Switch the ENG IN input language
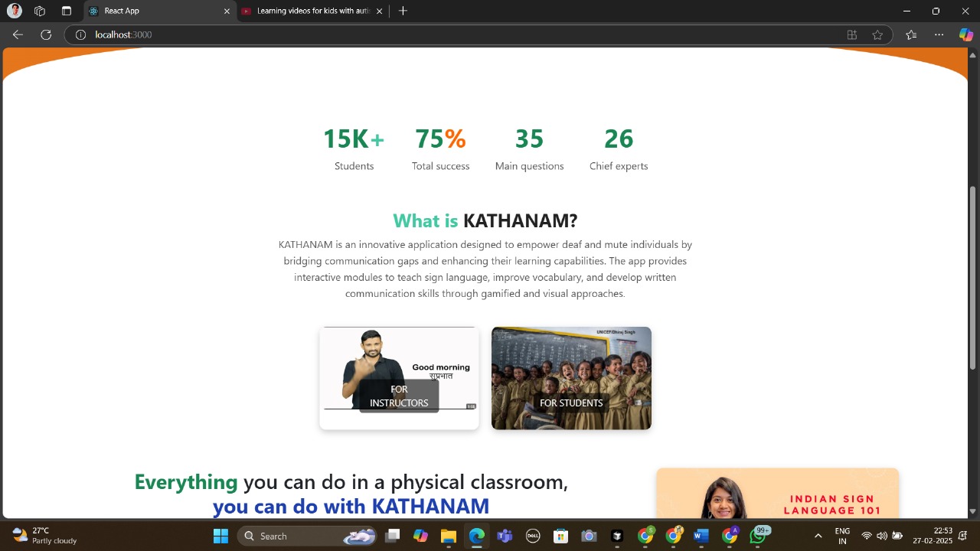The height and width of the screenshot is (551, 980). pyautogui.click(x=842, y=536)
